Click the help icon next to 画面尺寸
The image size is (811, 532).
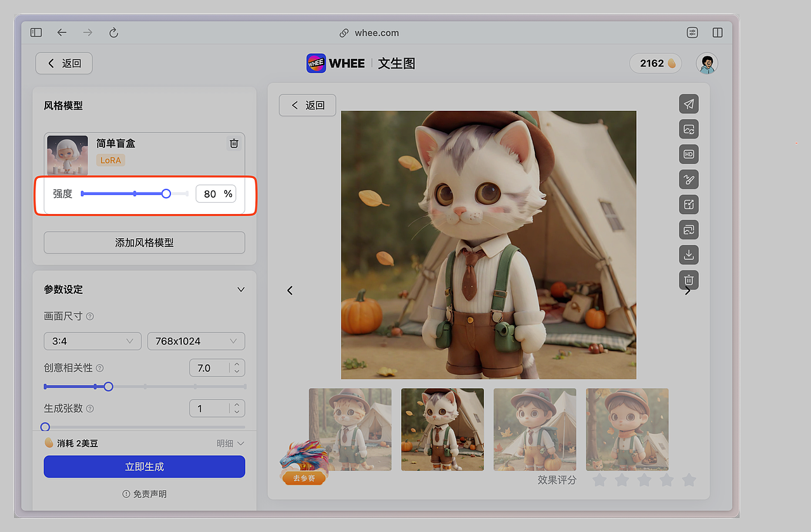coord(90,317)
